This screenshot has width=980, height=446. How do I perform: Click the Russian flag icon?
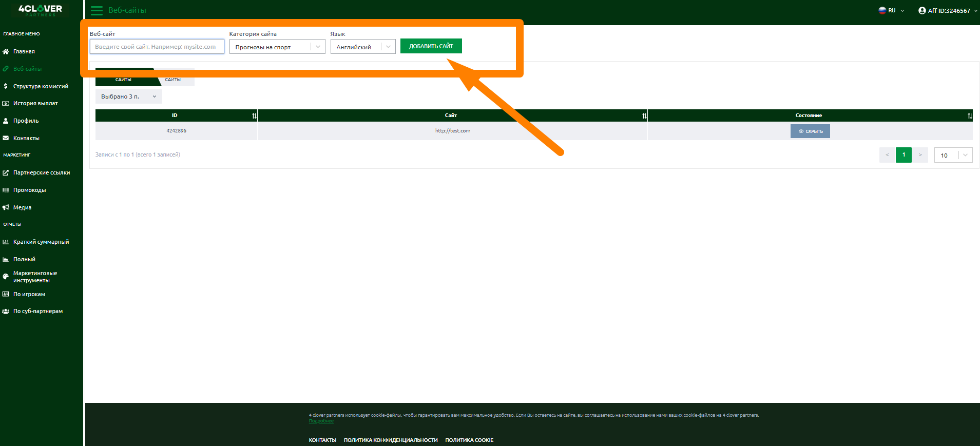[882, 10]
